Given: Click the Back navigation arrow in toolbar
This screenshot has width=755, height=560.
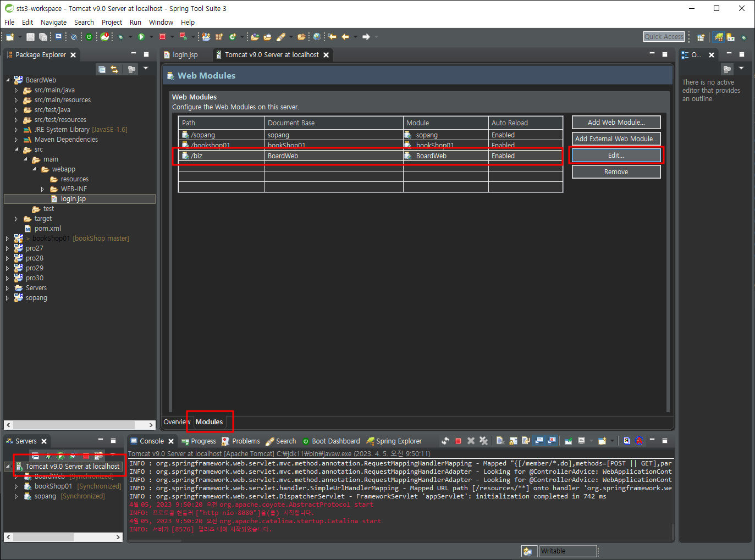Looking at the screenshot, I should click(345, 37).
